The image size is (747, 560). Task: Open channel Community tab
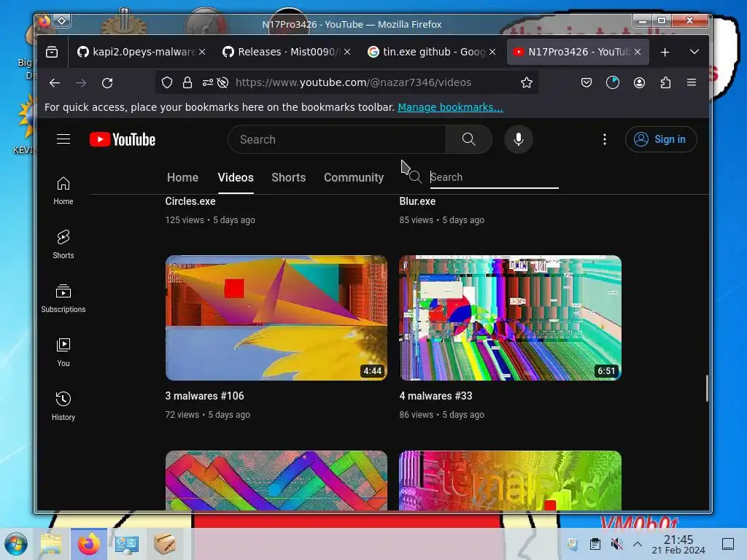pos(354,177)
